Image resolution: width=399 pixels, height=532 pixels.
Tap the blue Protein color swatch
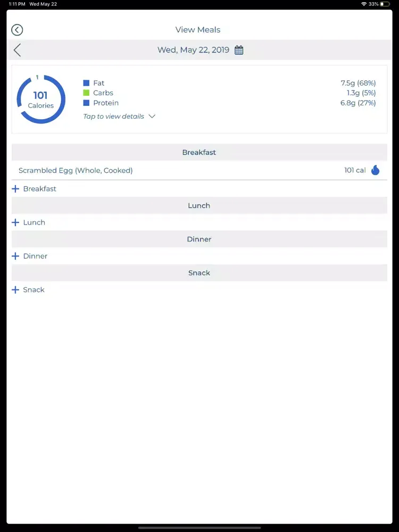click(x=86, y=103)
